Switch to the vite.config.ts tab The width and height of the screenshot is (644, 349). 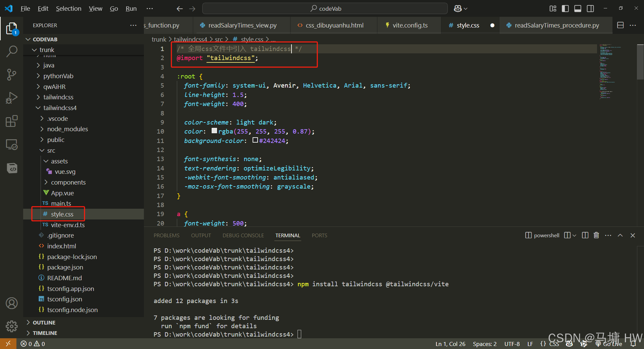pos(409,25)
